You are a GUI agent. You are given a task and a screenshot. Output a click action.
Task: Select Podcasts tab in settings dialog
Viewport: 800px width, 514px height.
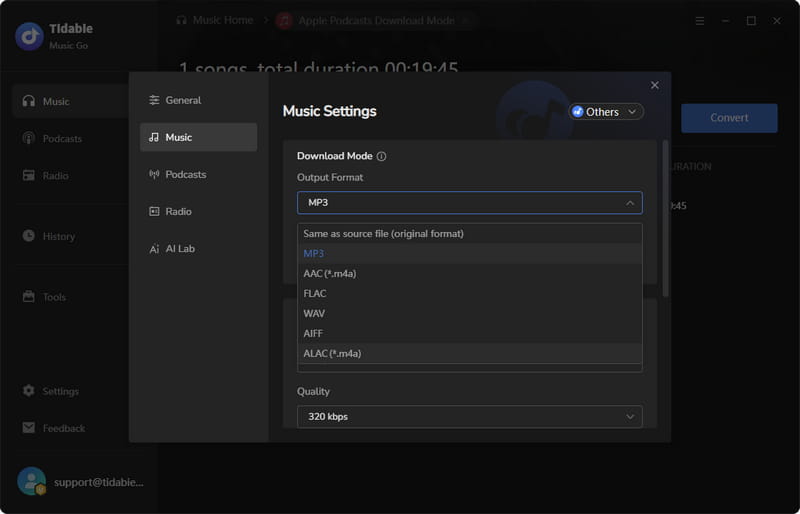tap(198, 174)
